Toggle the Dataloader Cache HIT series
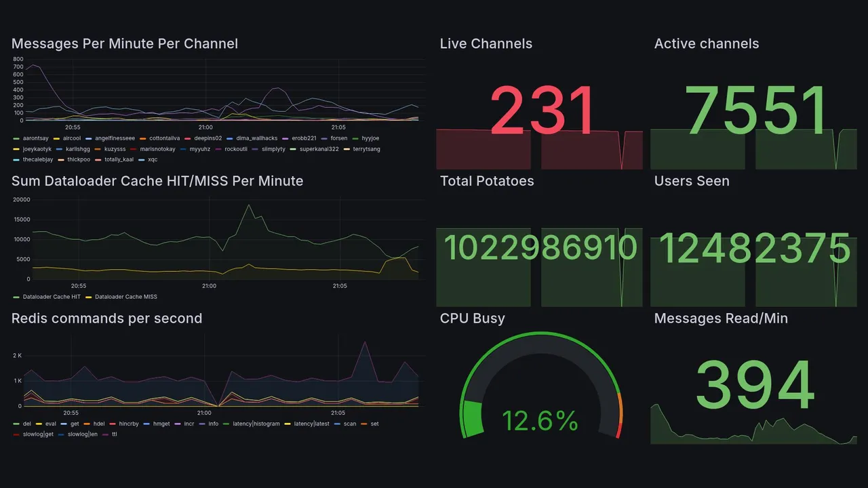 tap(47, 297)
